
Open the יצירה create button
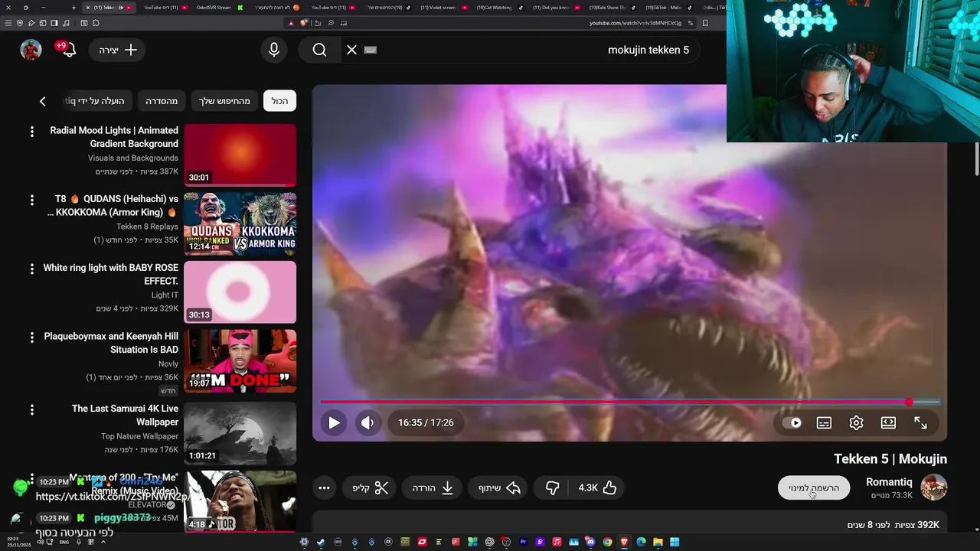116,50
